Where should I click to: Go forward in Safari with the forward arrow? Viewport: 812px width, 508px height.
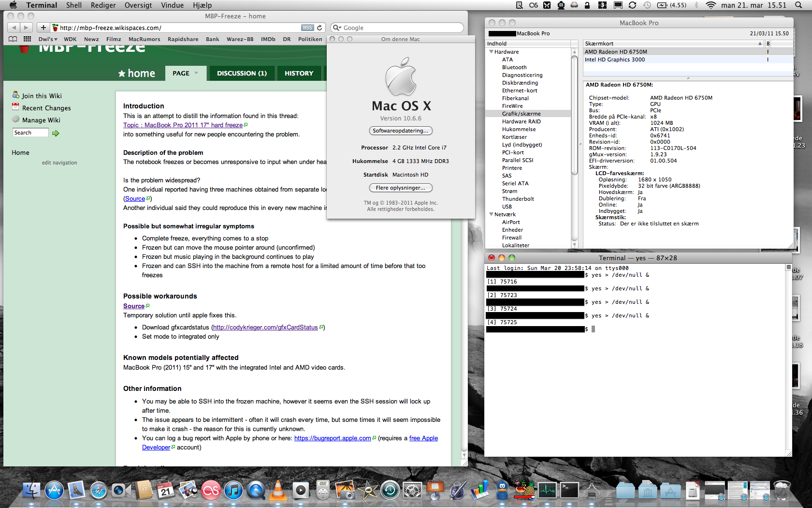(27, 28)
